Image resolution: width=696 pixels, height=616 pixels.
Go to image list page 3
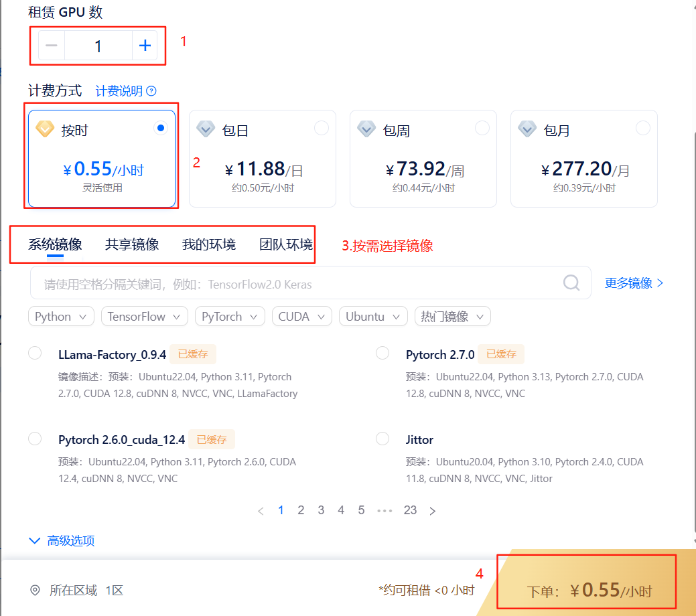[x=321, y=510]
